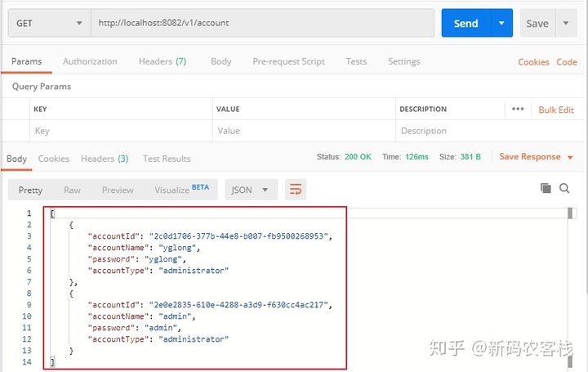Image resolution: width=588 pixels, height=372 pixels.
Task: Click the VALUE column header
Action: pos(228,110)
